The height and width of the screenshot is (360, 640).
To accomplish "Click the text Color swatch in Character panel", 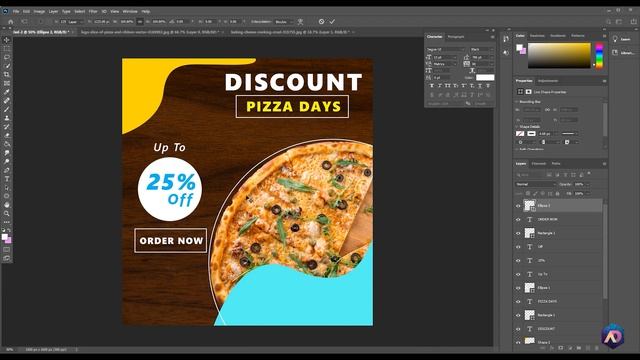I will 485,78.
